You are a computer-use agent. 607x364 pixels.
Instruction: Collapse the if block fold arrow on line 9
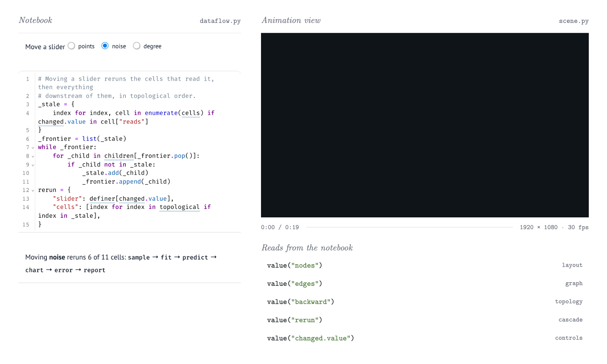point(33,165)
